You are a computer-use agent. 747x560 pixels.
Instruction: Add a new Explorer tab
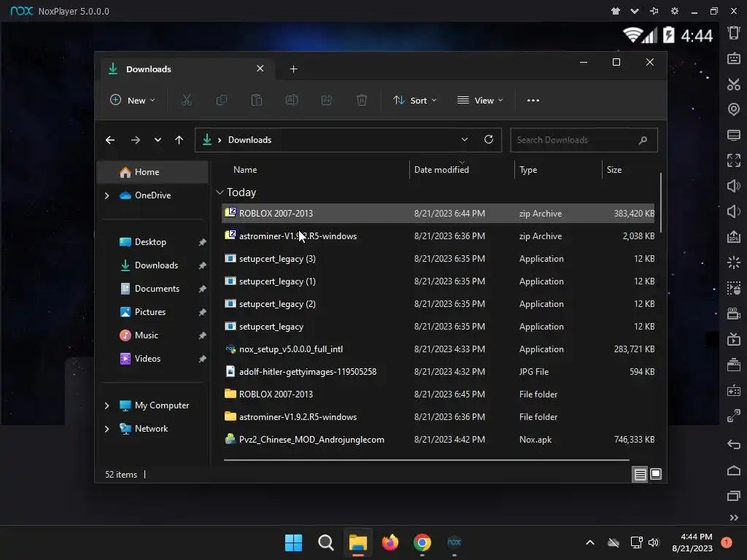tap(293, 69)
